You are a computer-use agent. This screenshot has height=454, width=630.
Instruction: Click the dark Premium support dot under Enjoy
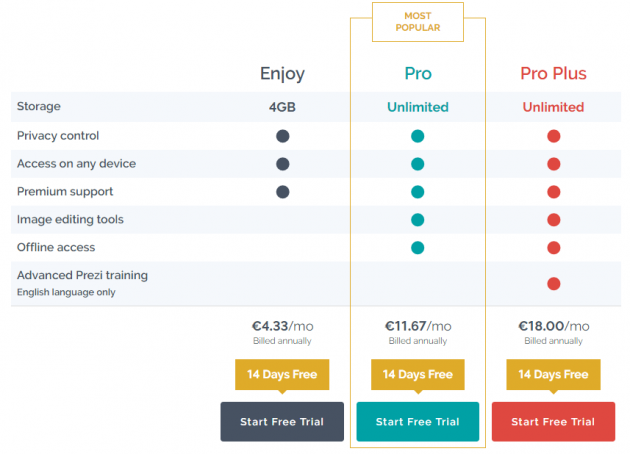[x=282, y=192]
